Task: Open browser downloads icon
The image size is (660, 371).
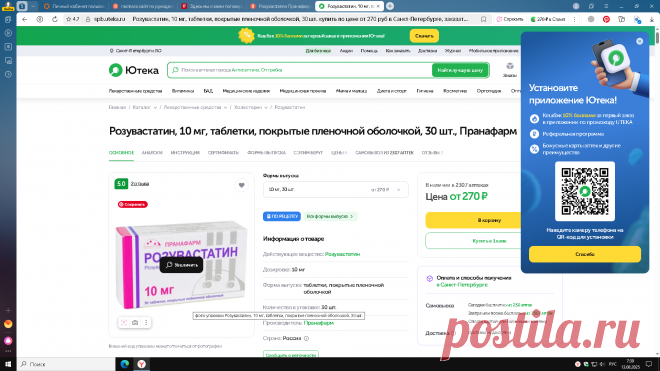Action: point(652,19)
